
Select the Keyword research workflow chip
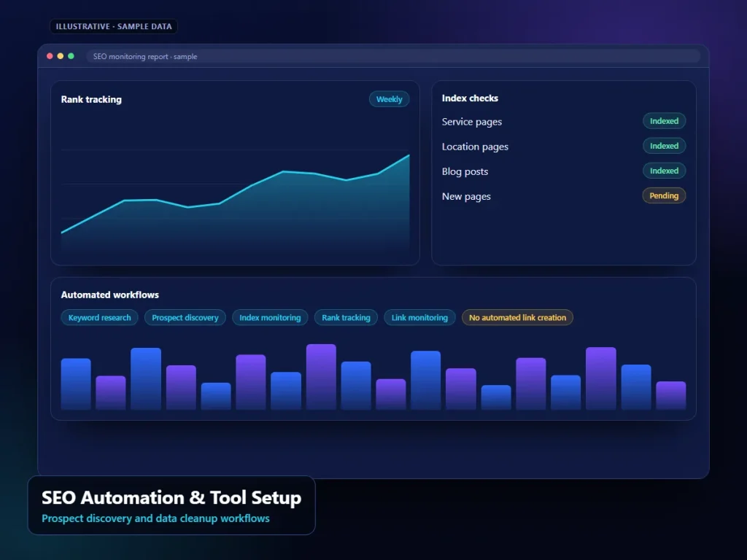pyautogui.click(x=99, y=318)
